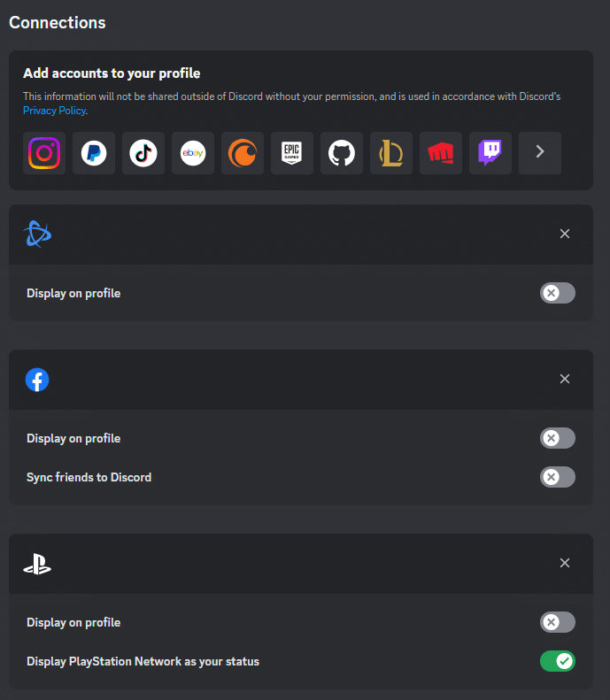610x700 pixels.
Task: Enable Display on profile for Battle.net
Action: (557, 293)
